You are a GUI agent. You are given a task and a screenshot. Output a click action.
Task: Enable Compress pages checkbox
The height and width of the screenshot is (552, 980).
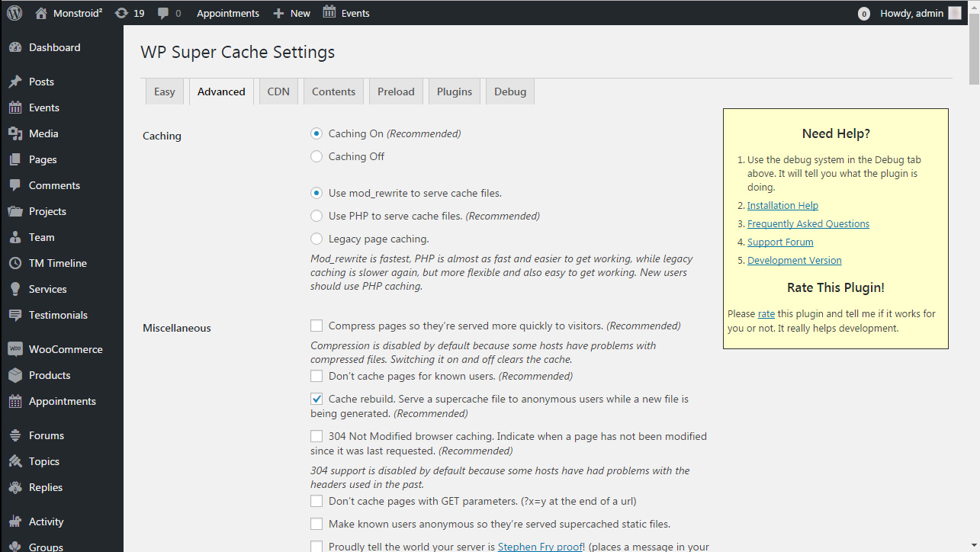click(316, 326)
